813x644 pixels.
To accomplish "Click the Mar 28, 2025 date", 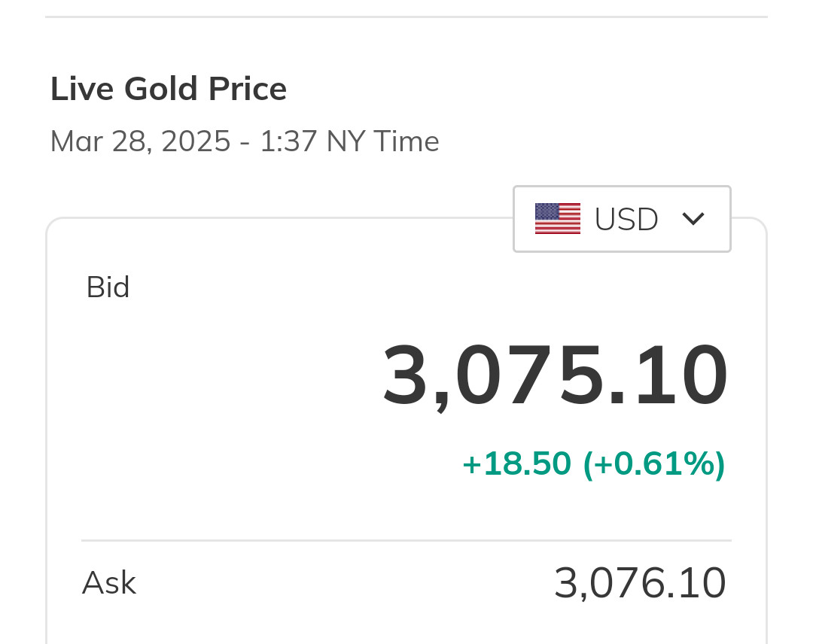I will (140, 141).
